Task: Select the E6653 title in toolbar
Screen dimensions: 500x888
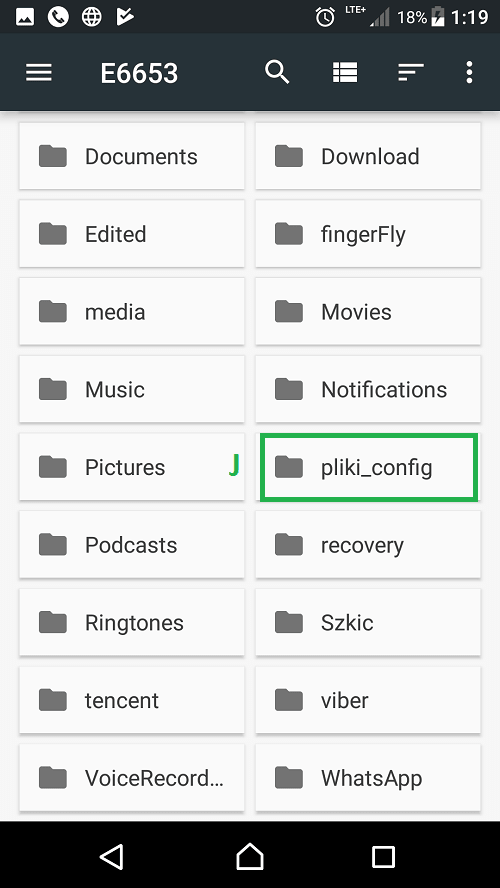Action: pyautogui.click(x=139, y=73)
